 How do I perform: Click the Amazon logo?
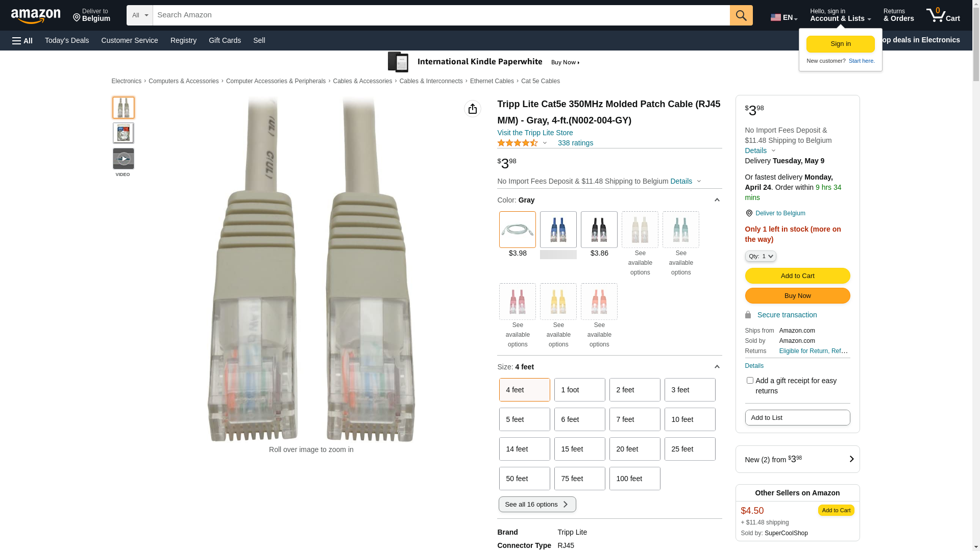point(36,16)
